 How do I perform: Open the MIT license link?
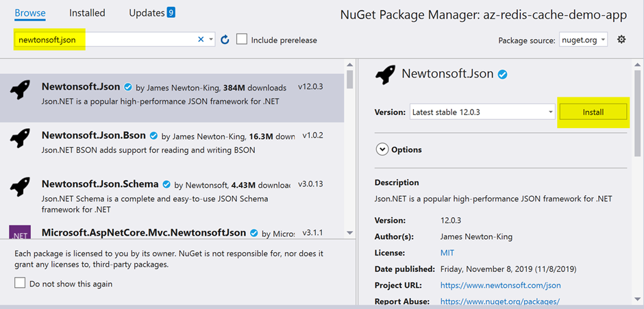(x=447, y=253)
